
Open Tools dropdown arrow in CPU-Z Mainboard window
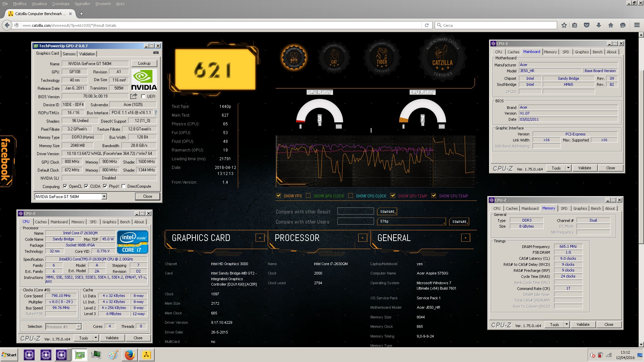coord(568,168)
